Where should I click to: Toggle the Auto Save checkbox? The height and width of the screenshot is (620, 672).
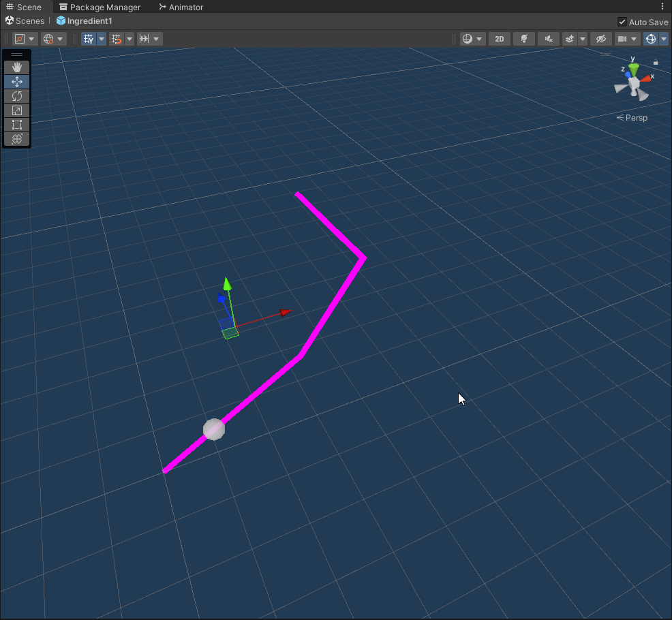622,22
